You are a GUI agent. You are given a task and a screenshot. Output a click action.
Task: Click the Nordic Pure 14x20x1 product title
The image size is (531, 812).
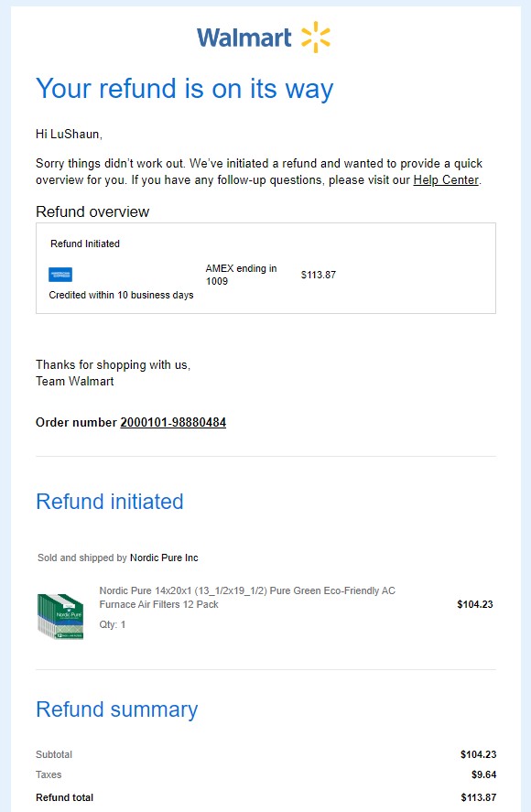[247, 597]
